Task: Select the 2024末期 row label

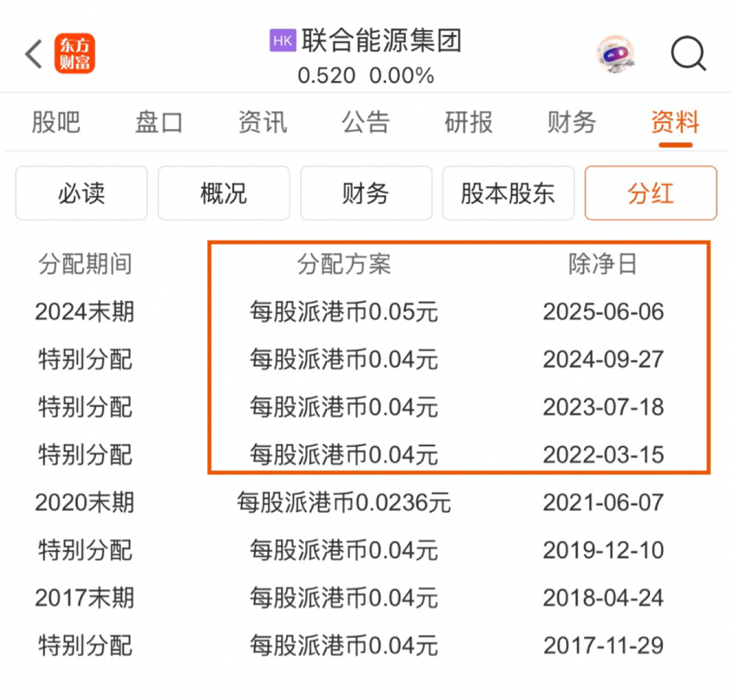Action: coord(84,312)
